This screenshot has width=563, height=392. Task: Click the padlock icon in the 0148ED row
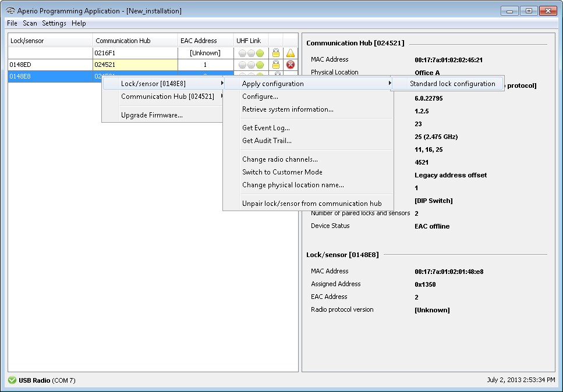[x=276, y=65]
